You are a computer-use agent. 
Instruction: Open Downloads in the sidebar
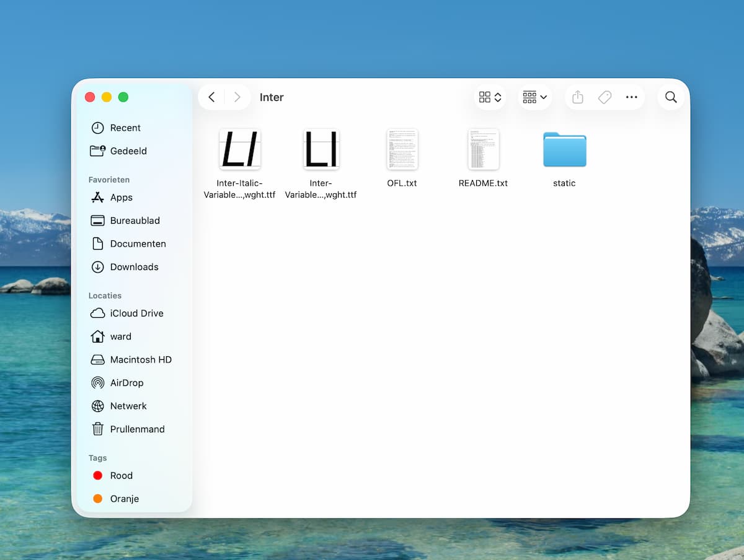(x=134, y=267)
